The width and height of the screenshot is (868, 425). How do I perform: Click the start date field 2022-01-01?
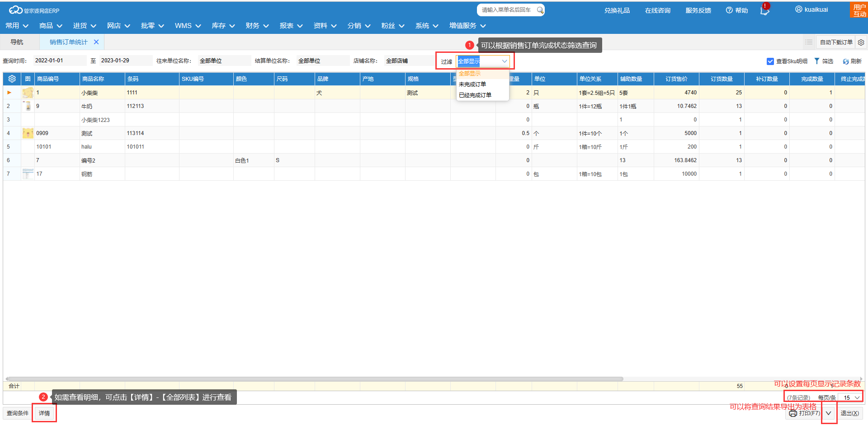[x=59, y=61]
